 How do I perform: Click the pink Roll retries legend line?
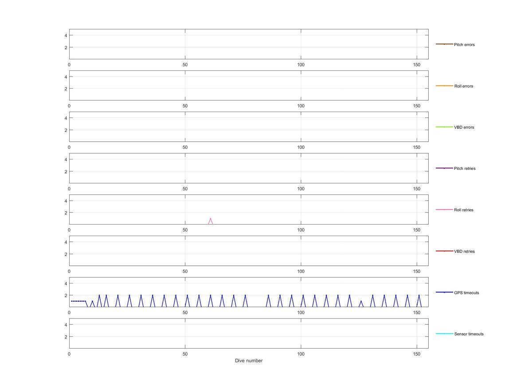pyautogui.click(x=444, y=210)
